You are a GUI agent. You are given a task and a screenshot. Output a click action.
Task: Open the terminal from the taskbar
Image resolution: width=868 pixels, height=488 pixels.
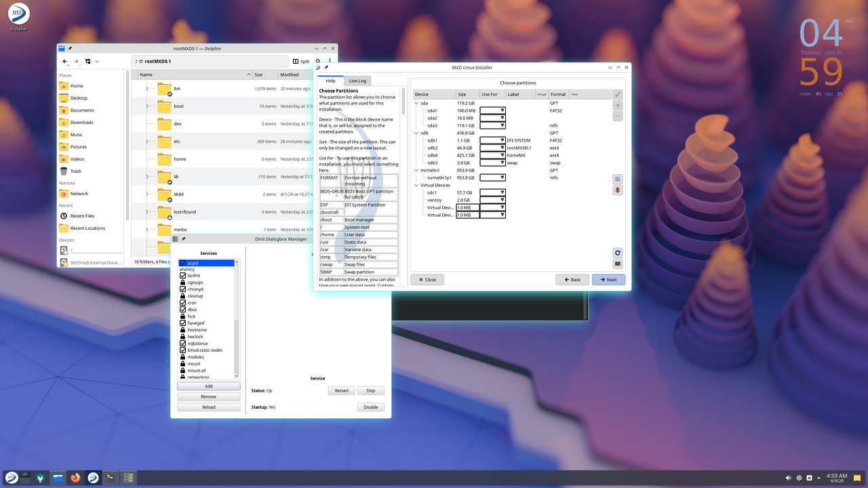coord(110,477)
